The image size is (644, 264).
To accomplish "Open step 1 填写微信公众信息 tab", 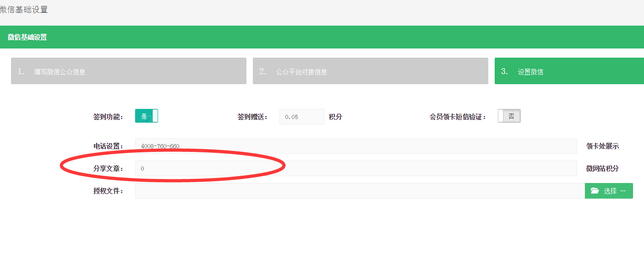I will tap(129, 71).
